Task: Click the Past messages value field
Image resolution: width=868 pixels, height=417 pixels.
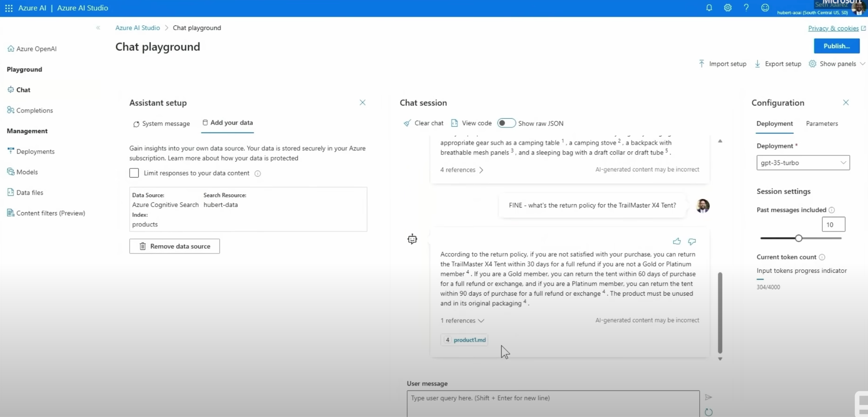Action: 833,224
